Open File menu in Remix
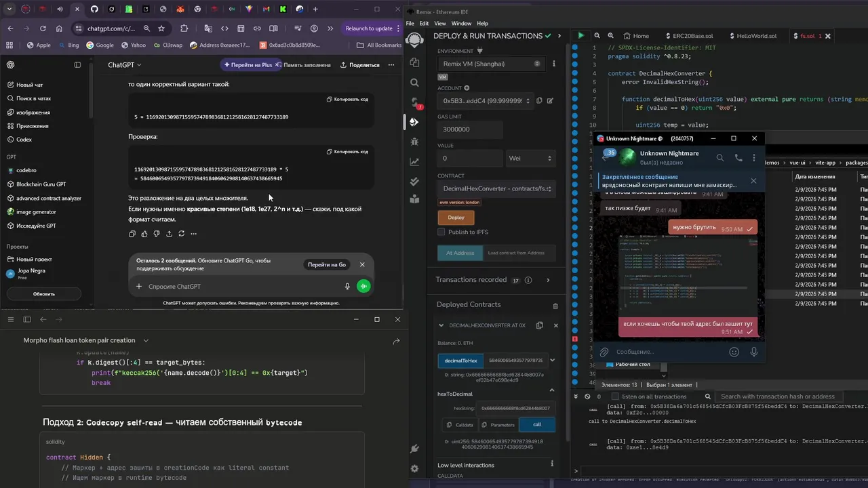This screenshot has height=488, width=868. click(410, 23)
